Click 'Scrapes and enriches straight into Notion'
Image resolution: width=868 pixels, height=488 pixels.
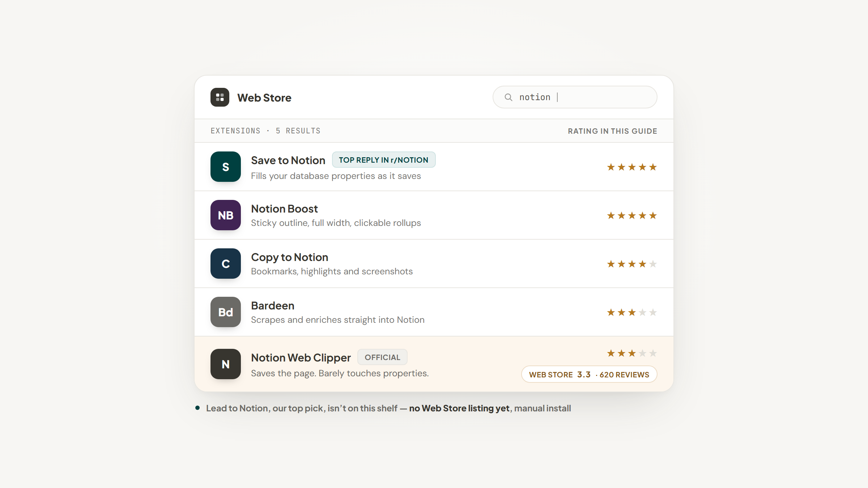click(x=338, y=320)
